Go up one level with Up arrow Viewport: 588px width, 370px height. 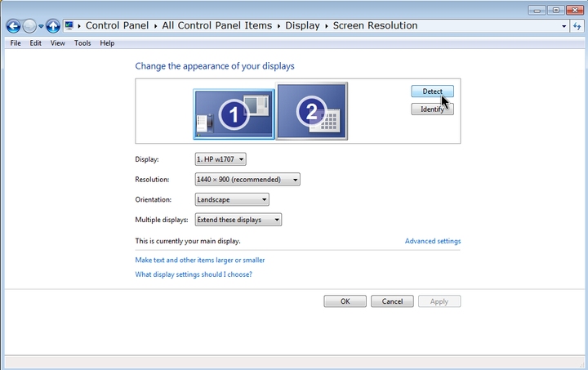pyautogui.click(x=53, y=26)
